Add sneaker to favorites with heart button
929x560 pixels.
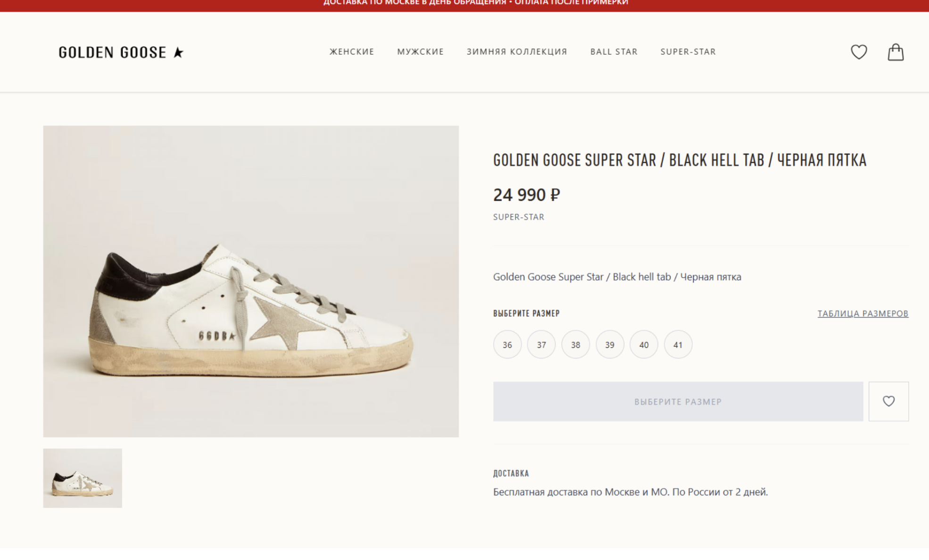pos(888,401)
